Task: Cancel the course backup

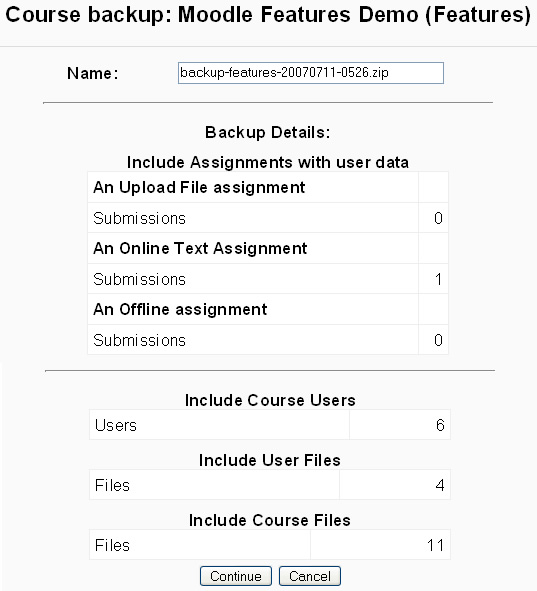Action: click(310, 576)
